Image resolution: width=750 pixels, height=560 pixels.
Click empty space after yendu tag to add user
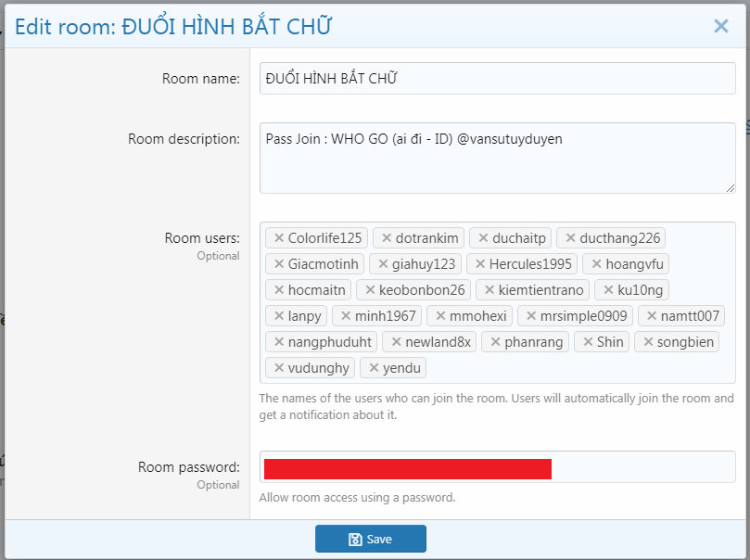(575, 368)
